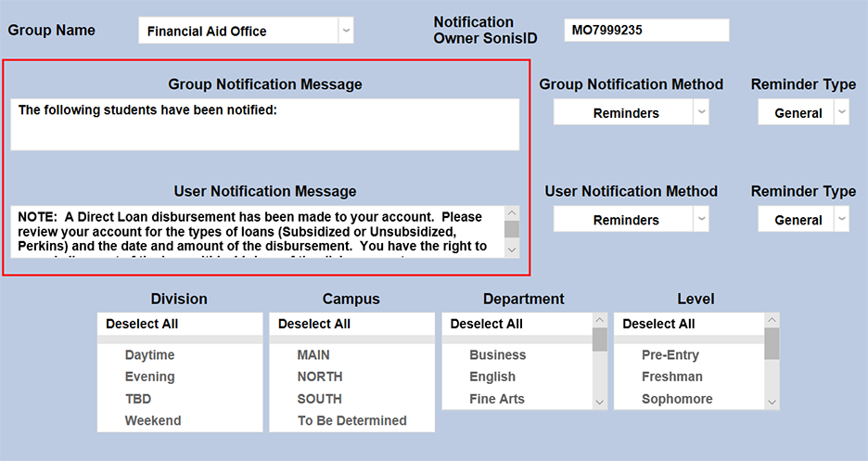This screenshot has width=868, height=461.
Task: Click Deselect All in Division list
Action: [x=142, y=324]
